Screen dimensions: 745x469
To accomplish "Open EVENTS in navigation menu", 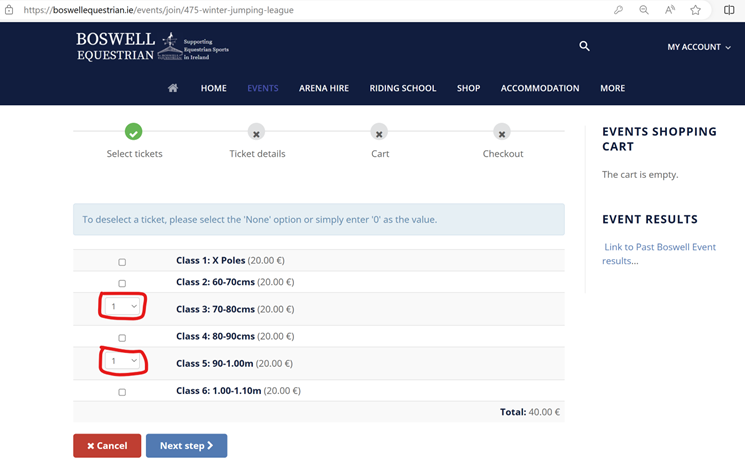I will [263, 88].
